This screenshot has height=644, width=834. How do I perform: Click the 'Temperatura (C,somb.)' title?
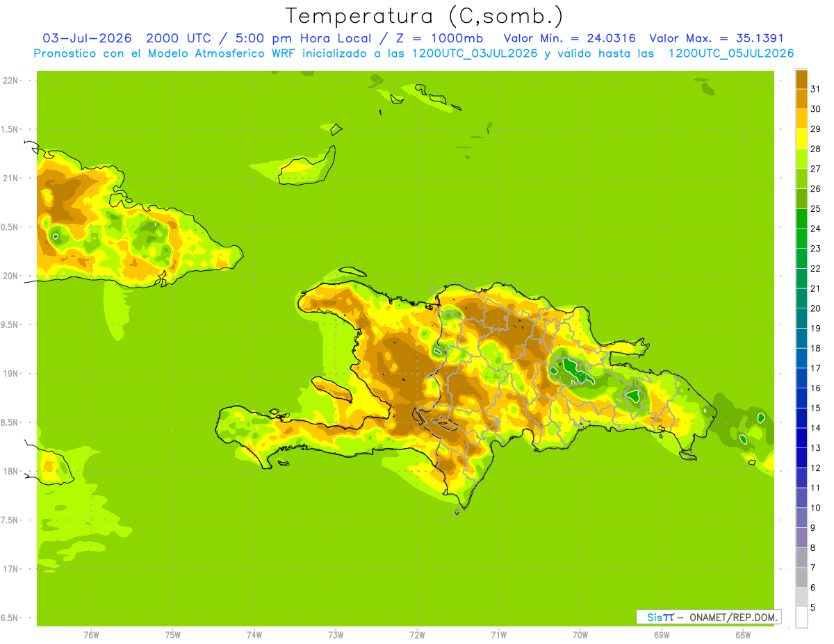(425, 16)
